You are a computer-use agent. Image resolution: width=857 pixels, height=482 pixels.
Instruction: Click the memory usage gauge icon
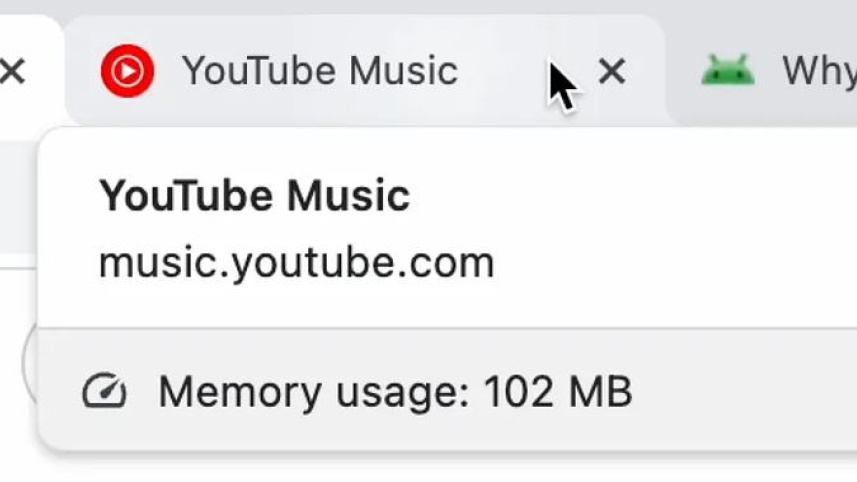point(104,392)
